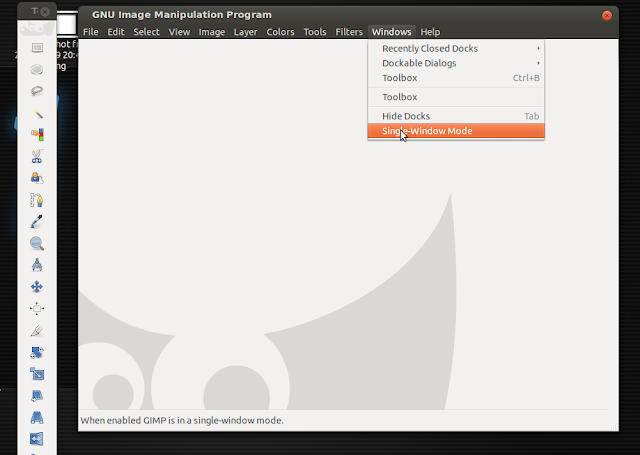
Task: Select the Scale tool
Action: point(37,374)
